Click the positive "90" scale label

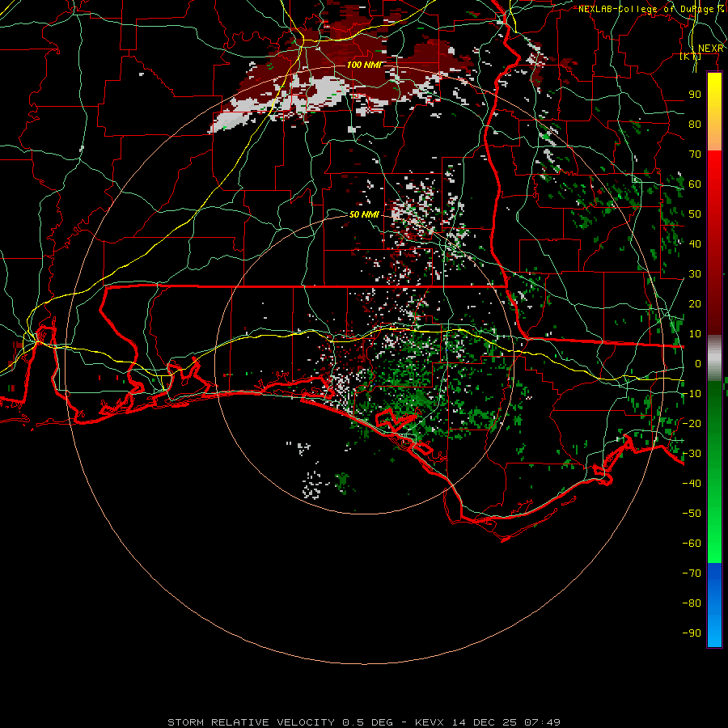[x=695, y=95]
